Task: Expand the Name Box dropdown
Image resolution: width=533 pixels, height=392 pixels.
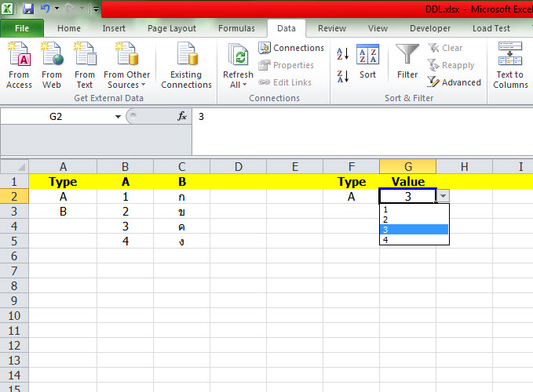Action: pos(118,116)
